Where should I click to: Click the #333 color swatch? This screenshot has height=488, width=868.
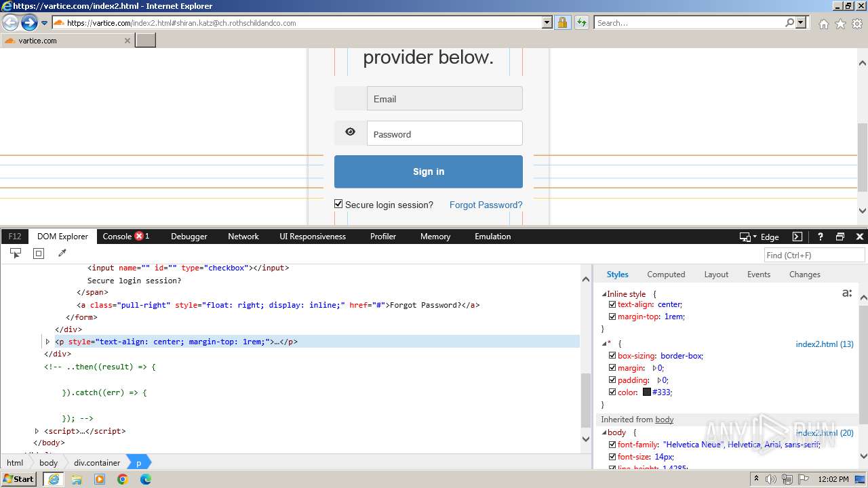tap(647, 392)
